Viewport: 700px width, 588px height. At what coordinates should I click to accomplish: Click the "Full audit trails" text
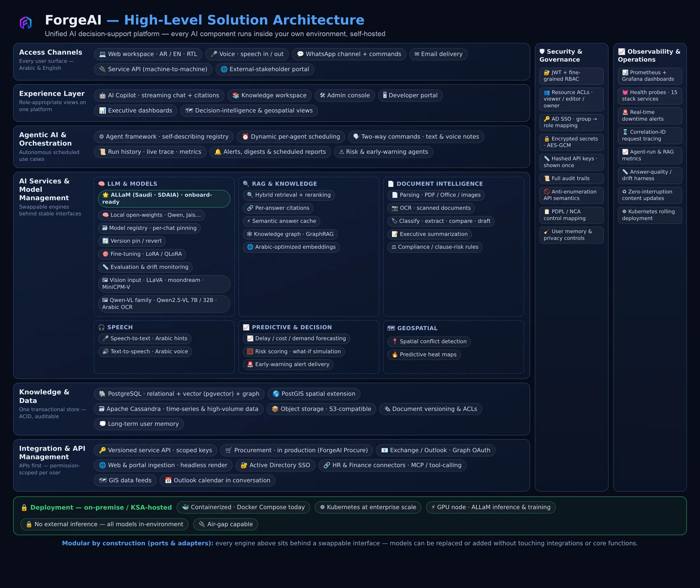point(570,178)
